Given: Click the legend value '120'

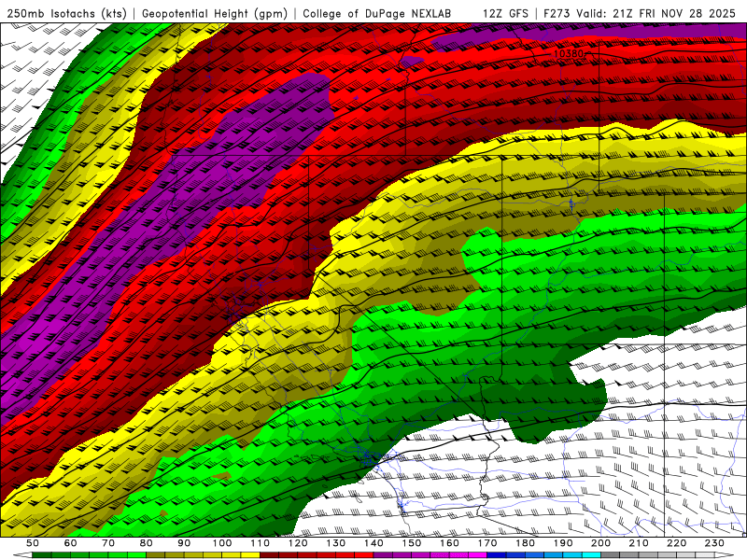Looking at the screenshot, I should pos(298,543).
